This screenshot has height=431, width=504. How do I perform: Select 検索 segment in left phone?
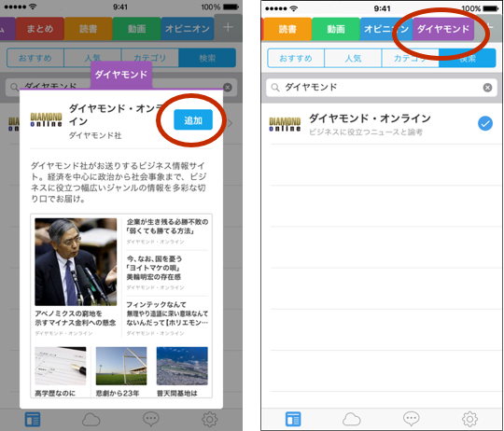207,58
